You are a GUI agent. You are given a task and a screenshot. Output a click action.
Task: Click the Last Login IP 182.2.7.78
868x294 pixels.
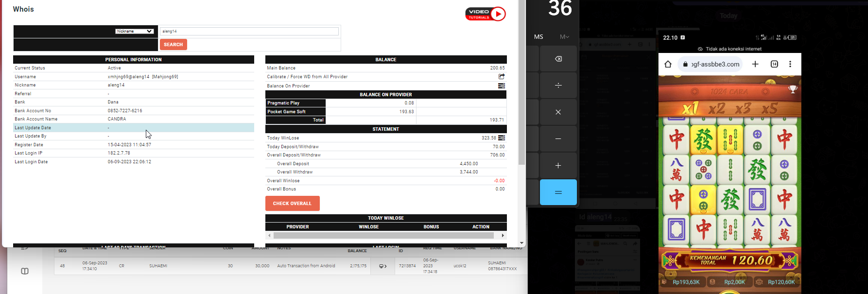point(119,153)
